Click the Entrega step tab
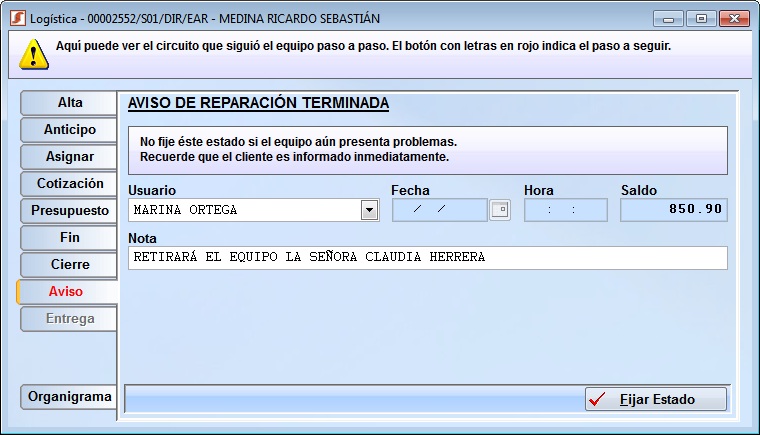 (x=69, y=319)
